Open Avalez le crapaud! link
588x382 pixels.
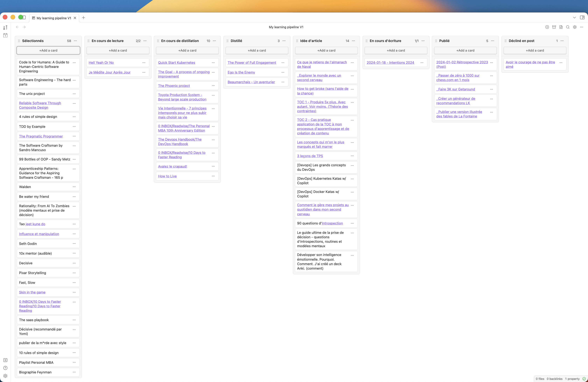pyautogui.click(x=172, y=166)
